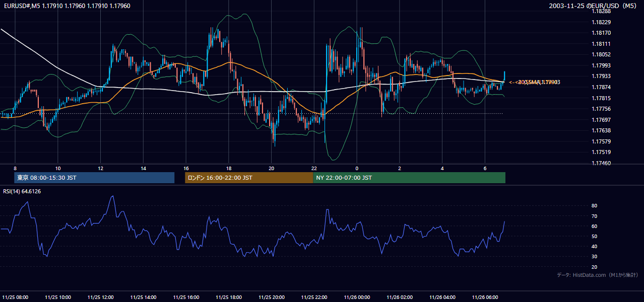644x302 pixels.
Task: Click price axis label 1.17993
Action: pyautogui.click(x=601, y=65)
